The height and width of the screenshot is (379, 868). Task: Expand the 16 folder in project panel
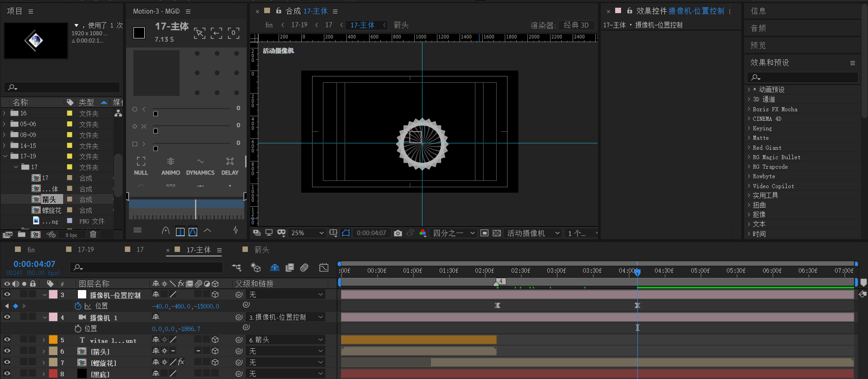[x=4, y=113]
